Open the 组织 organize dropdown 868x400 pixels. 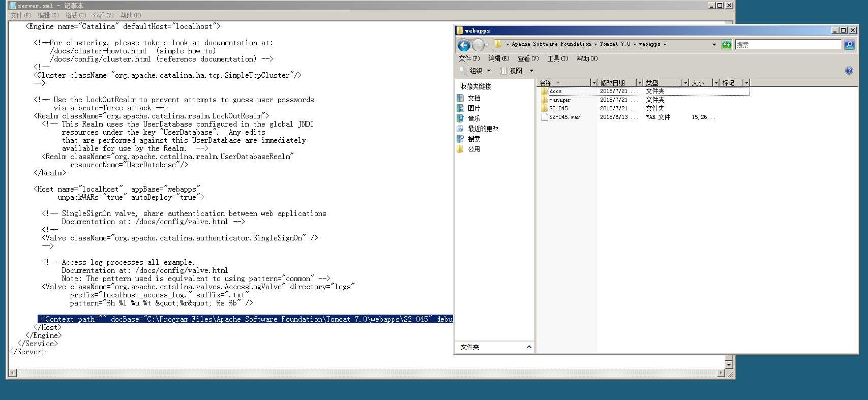[475, 71]
